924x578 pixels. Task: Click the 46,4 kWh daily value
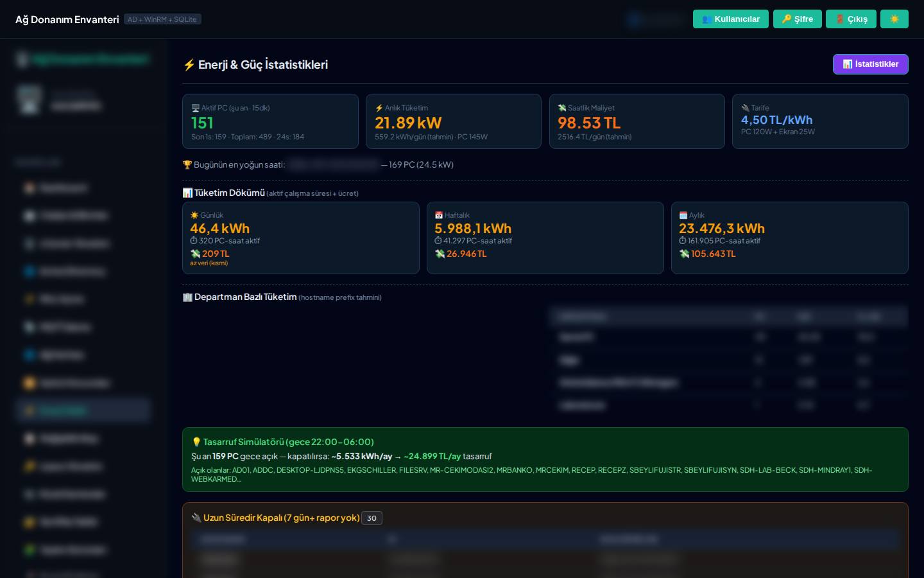click(220, 229)
